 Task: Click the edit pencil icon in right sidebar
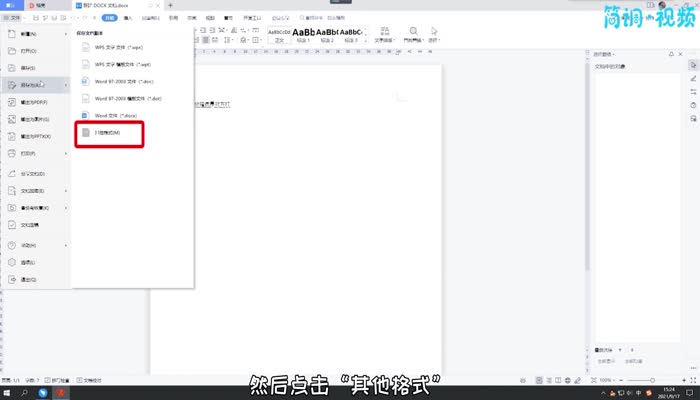693,77
